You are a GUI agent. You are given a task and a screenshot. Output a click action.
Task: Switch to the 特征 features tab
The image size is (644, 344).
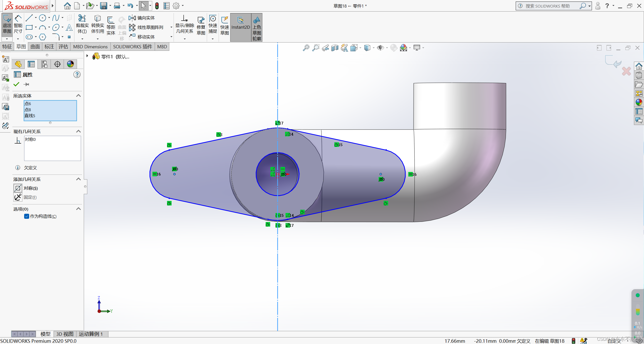7,47
